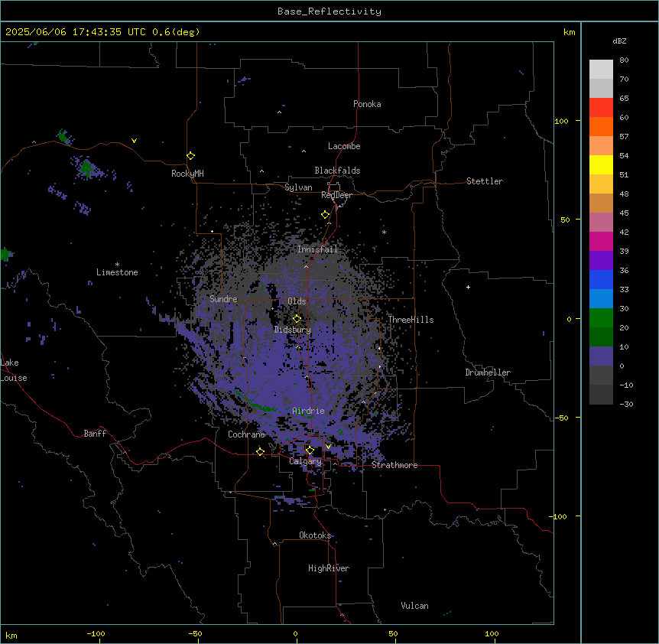Click the Olds label
This screenshot has width=659, height=644.
point(297,301)
